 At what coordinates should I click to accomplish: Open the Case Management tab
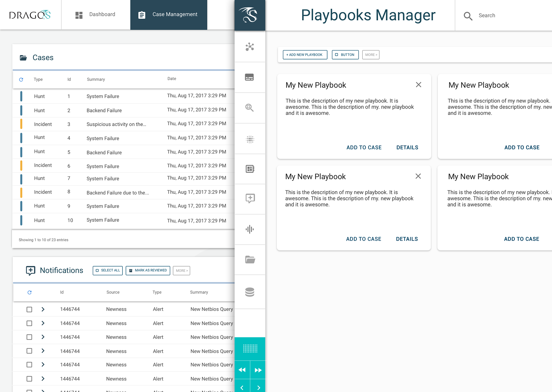(x=169, y=15)
